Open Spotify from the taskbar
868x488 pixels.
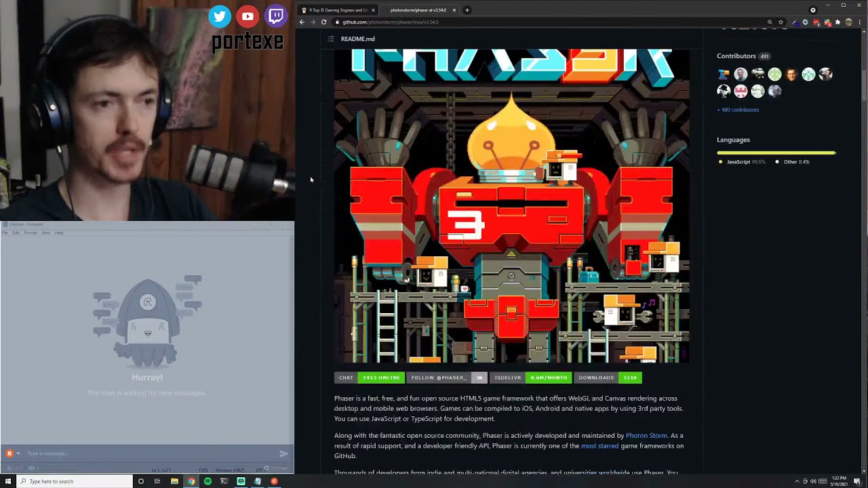click(x=208, y=481)
